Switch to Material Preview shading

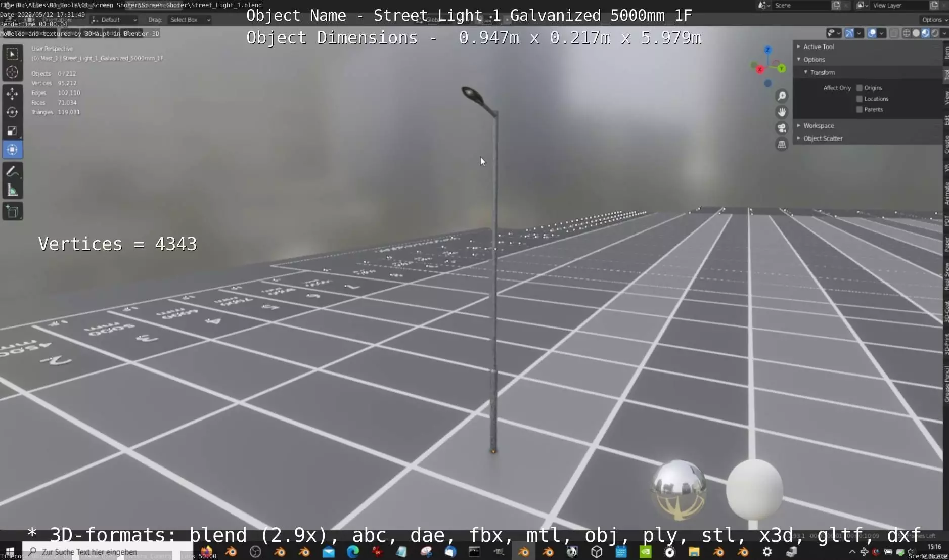coord(925,33)
